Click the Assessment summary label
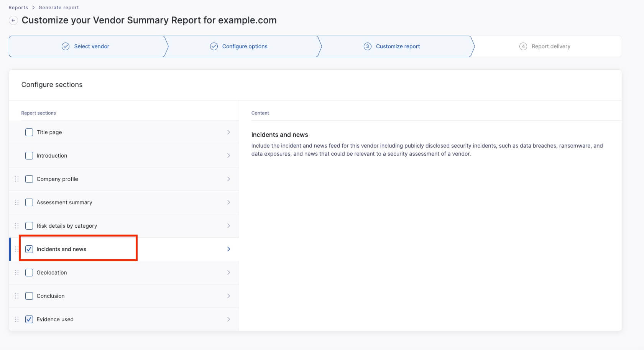The image size is (644, 350). pos(64,202)
